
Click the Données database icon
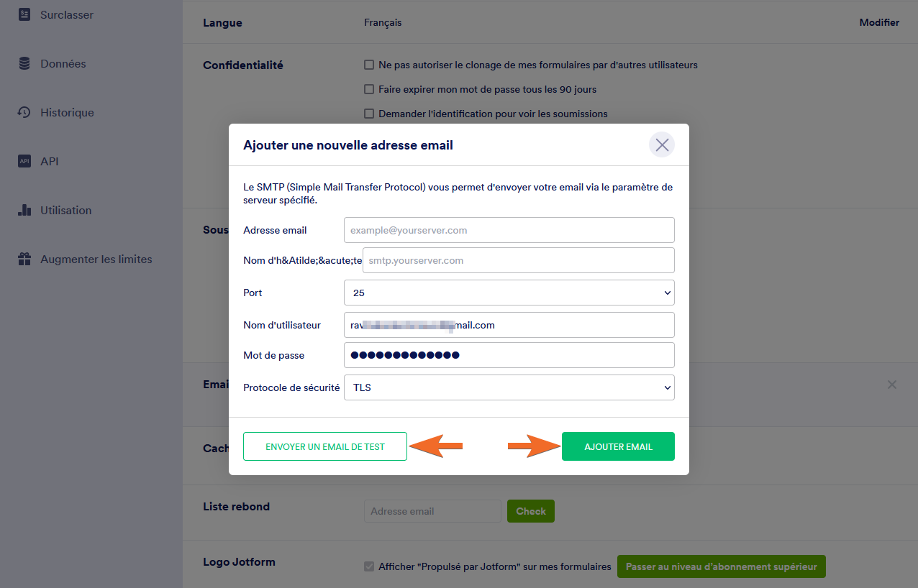point(24,64)
